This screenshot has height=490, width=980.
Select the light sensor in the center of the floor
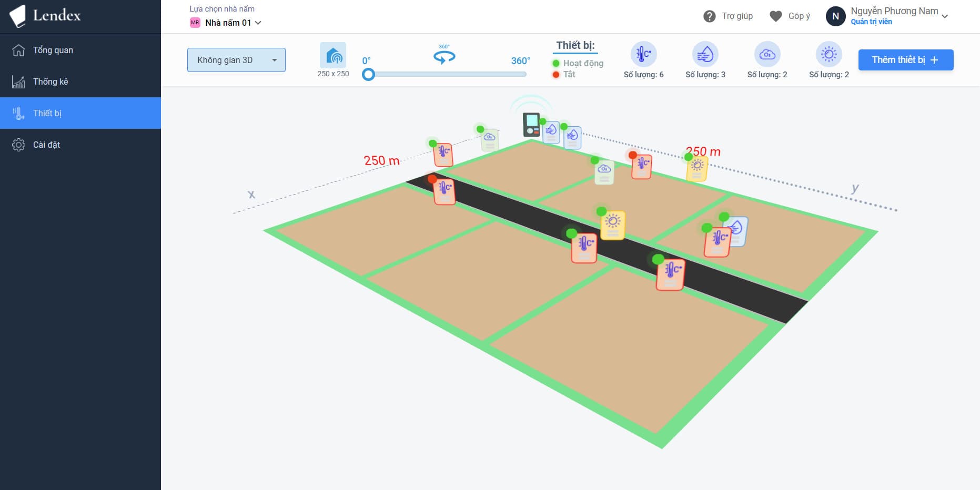pyautogui.click(x=613, y=225)
